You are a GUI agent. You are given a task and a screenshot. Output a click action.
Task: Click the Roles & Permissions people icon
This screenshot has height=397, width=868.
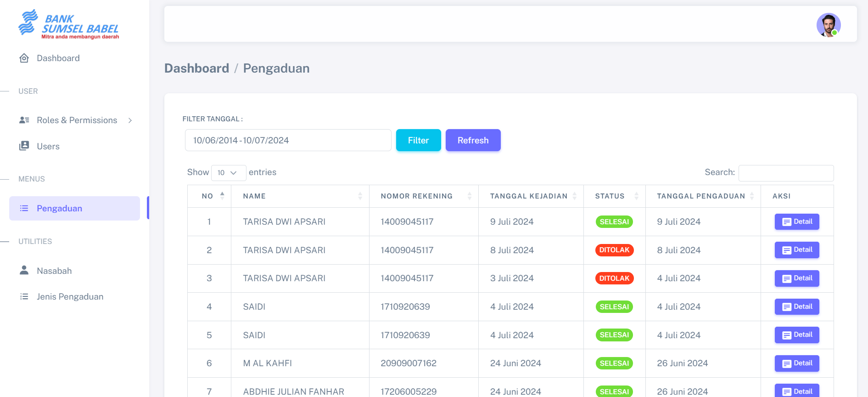pos(24,120)
